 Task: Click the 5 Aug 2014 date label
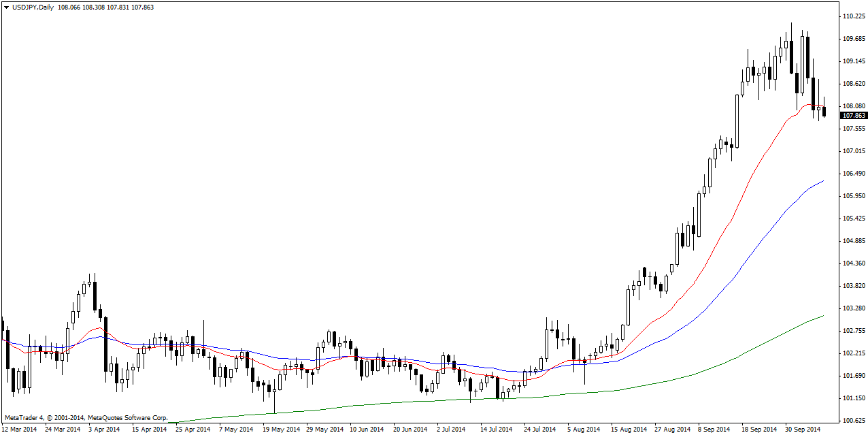pyautogui.click(x=584, y=430)
